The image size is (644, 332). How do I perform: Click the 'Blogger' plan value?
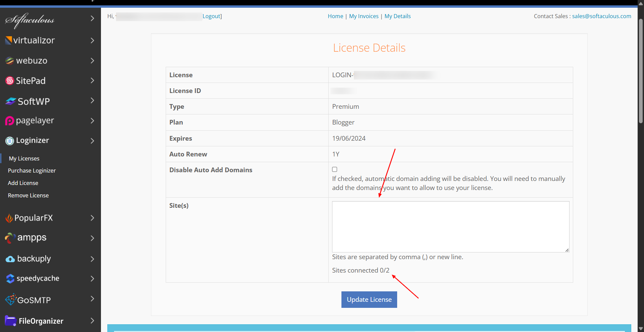point(343,122)
